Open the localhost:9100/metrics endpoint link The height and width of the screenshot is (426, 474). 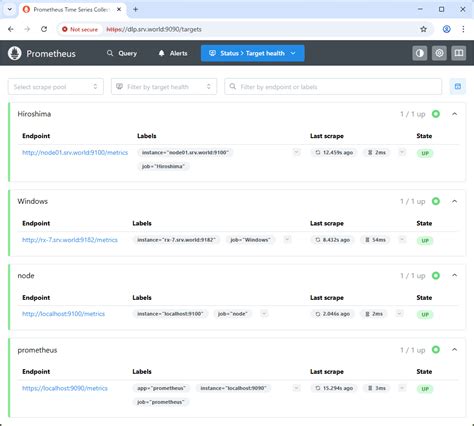(63, 314)
